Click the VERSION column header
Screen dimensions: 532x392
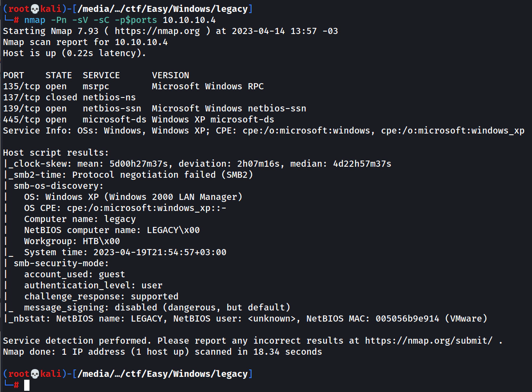pyautogui.click(x=170, y=75)
